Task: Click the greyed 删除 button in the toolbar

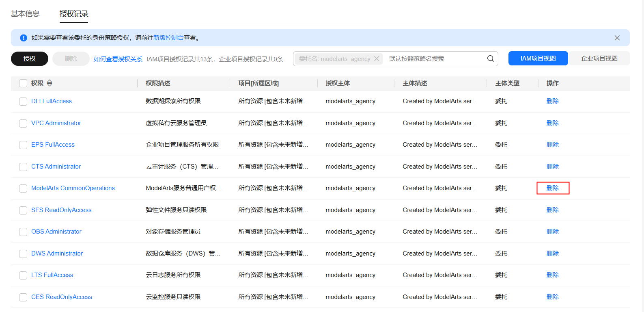Action: (x=71, y=58)
